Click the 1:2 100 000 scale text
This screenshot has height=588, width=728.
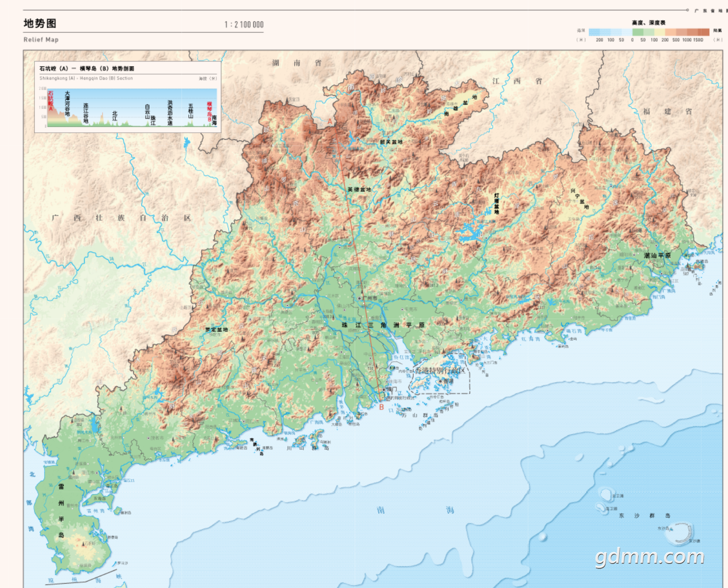point(244,25)
